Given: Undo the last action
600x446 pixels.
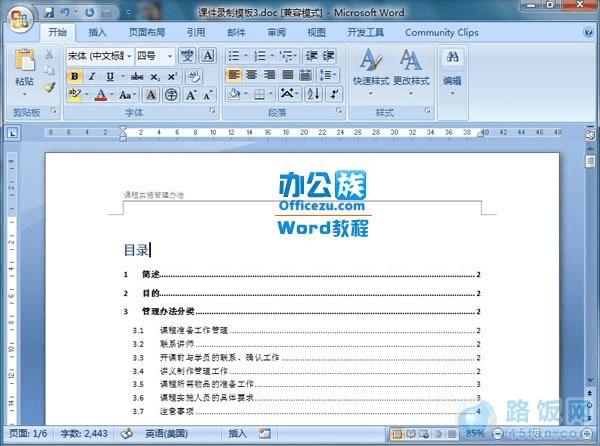Looking at the screenshot, I should pos(65,13).
